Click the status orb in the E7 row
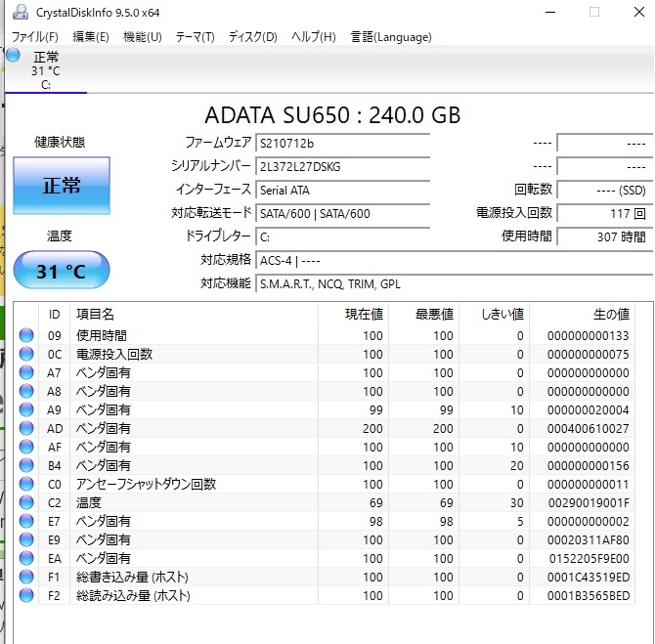This screenshot has height=644, width=655. [x=26, y=521]
